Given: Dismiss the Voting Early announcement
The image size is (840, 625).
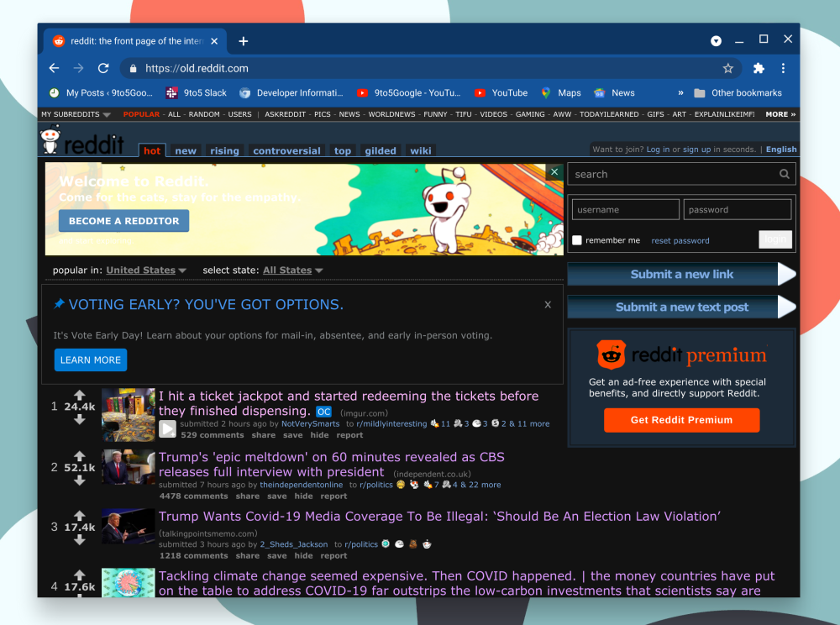Looking at the screenshot, I should pyautogui.click(x=548, y=305).
